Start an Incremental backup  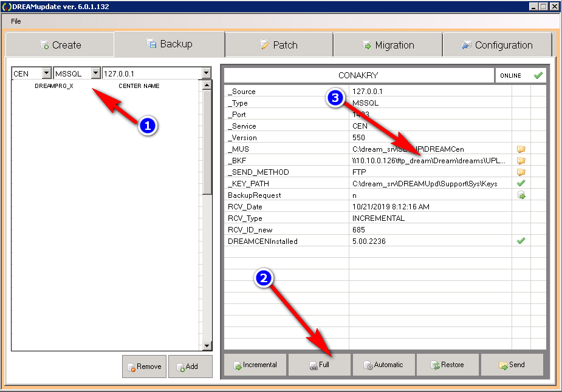255,365
